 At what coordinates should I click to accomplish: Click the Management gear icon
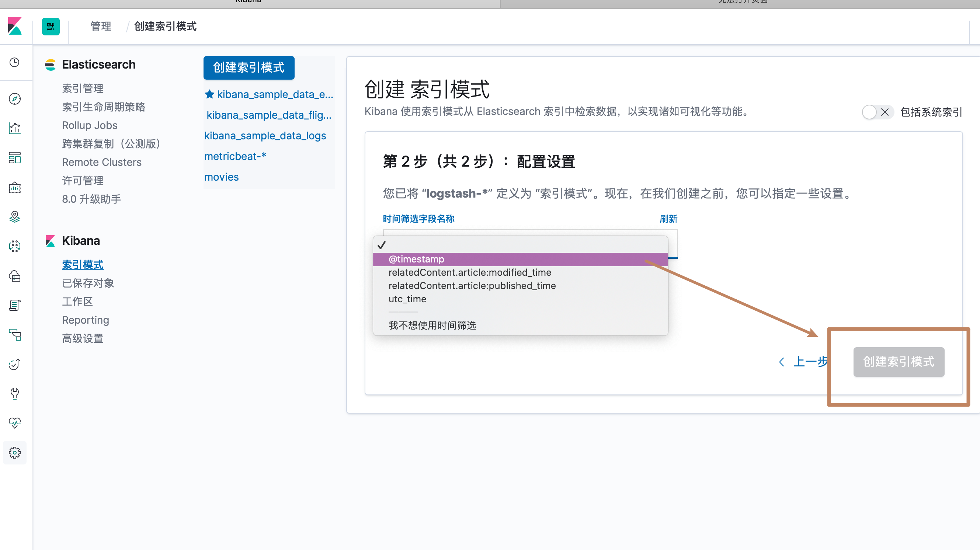(14, 453)
